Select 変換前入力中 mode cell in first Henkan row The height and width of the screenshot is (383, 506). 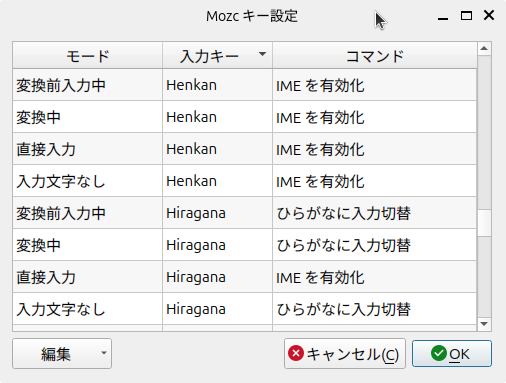(x=88, y=85)
